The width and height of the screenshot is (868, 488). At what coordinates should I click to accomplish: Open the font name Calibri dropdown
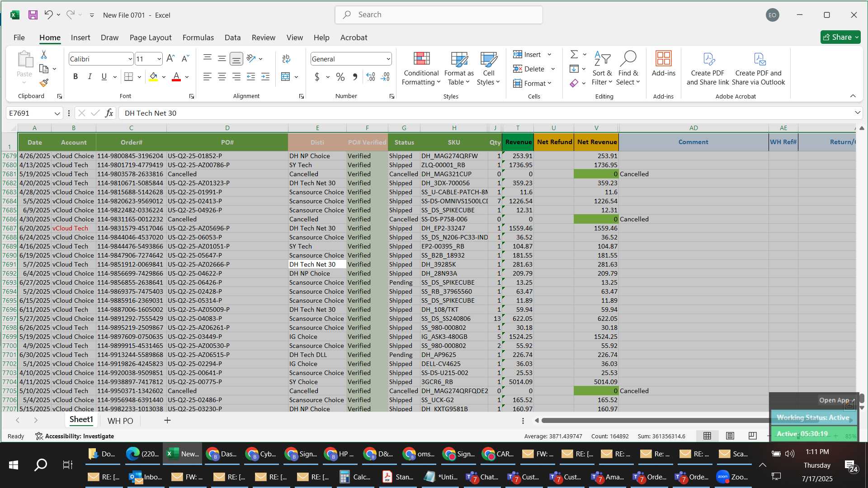coord(130,59)
